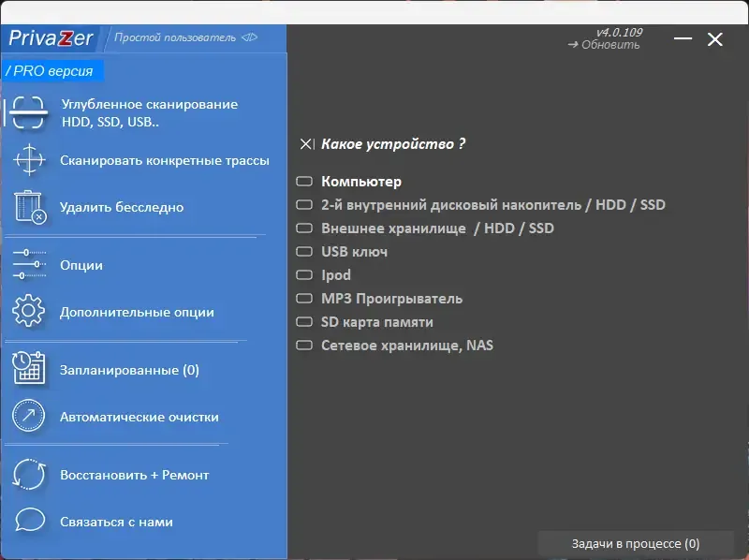
Task: Tick the Ipod device checkbox
Action: tap(304, 274)
